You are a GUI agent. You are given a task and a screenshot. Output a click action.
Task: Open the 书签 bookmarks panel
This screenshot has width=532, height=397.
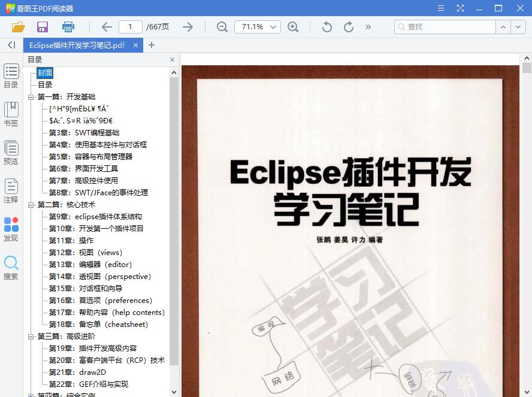tap(11, 114)
